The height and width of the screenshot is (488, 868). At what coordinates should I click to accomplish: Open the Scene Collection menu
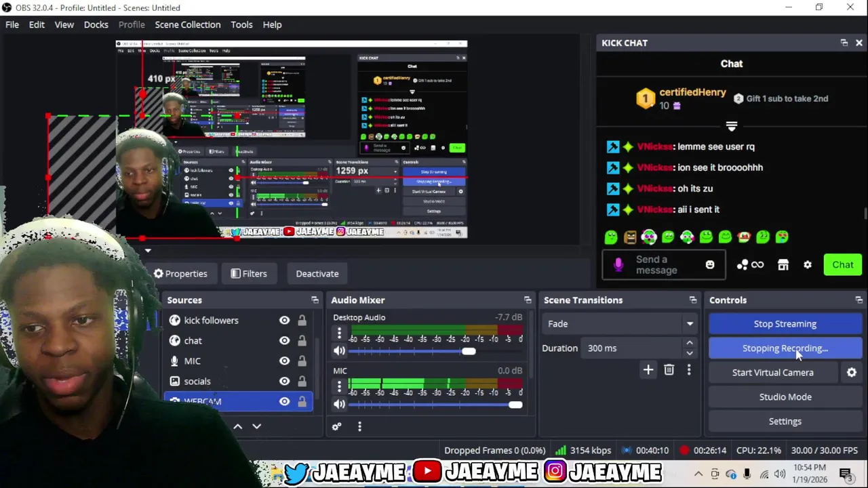click(188, 24)
